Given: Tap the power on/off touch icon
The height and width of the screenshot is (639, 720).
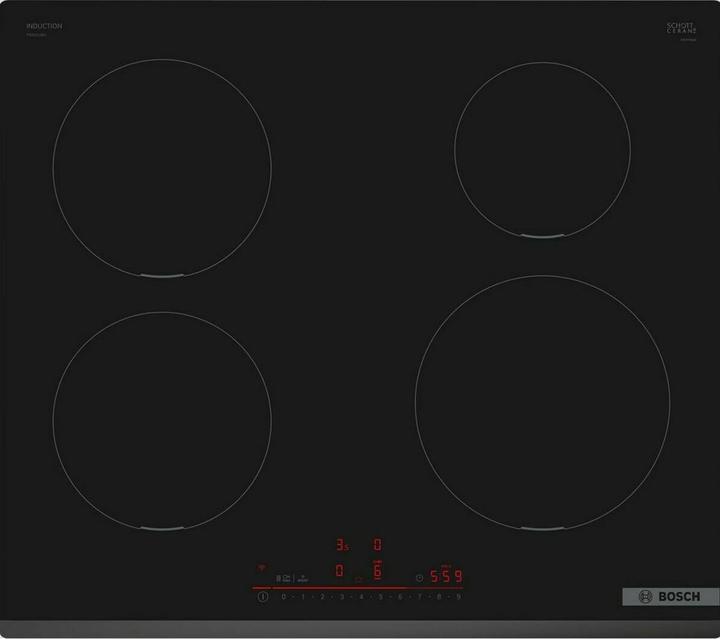Looking at the screenshot, I should click(x=263, y=597).
